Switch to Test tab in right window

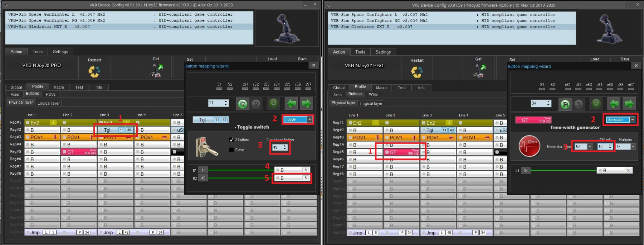point(402,88)
